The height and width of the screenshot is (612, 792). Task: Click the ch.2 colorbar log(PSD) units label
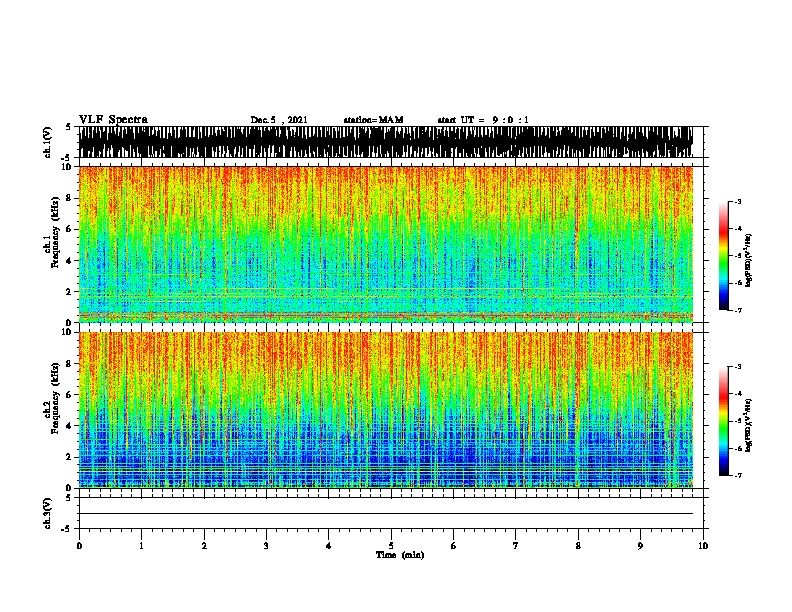pos(749,426)
